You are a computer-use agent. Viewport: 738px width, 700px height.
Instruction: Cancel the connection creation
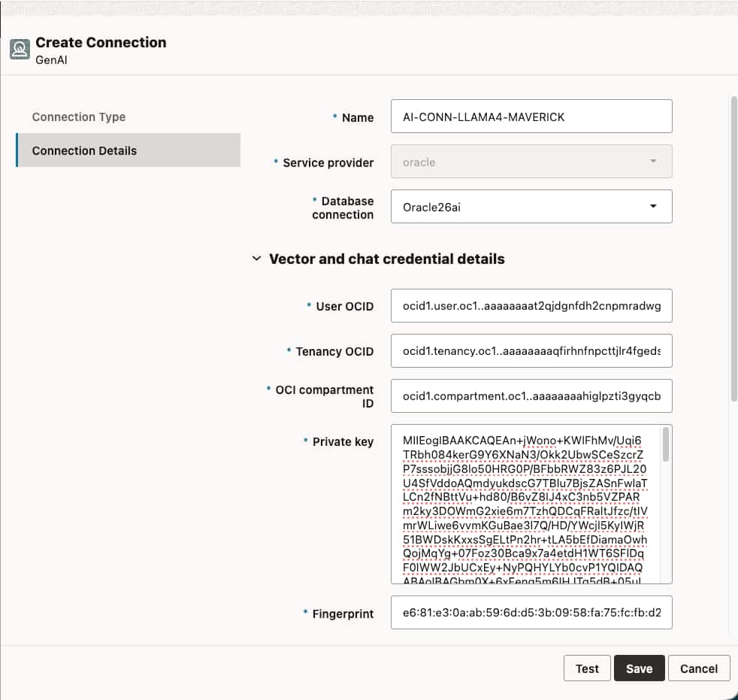tap(698, 668)
